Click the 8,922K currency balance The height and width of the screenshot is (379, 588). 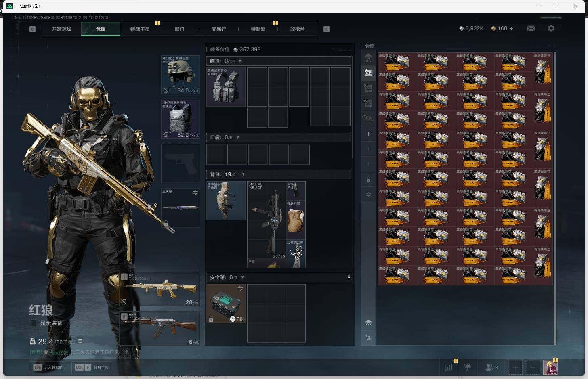tap(471, 28)
